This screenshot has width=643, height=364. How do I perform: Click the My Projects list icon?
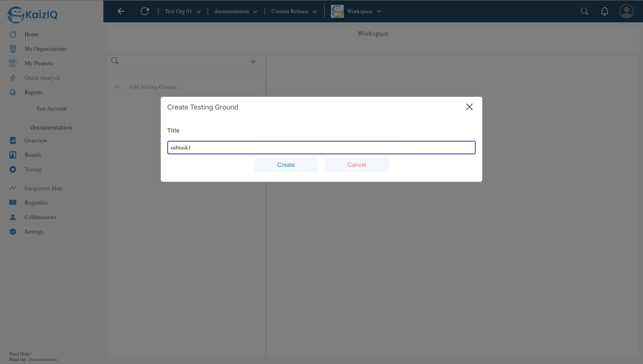13,63
